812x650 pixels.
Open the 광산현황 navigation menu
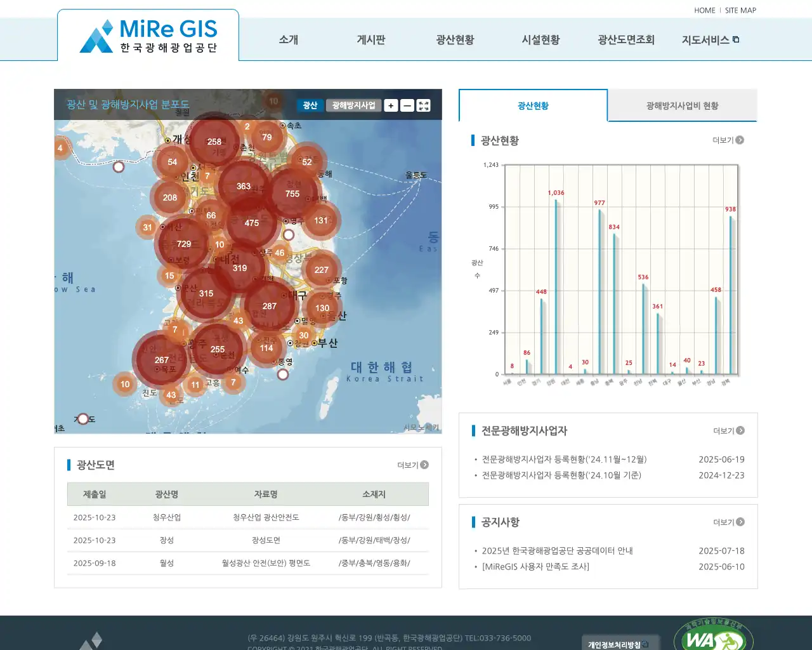(x=455, y=40)
